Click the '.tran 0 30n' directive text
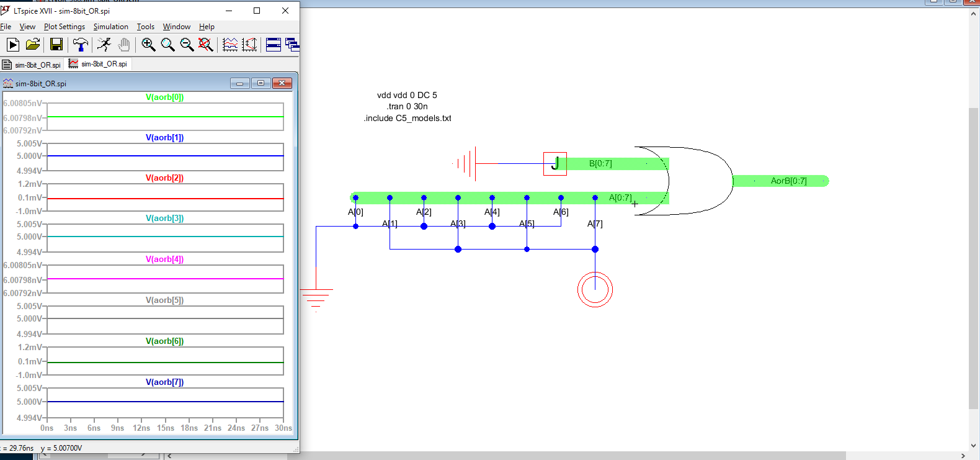 (x=408, y=106)
